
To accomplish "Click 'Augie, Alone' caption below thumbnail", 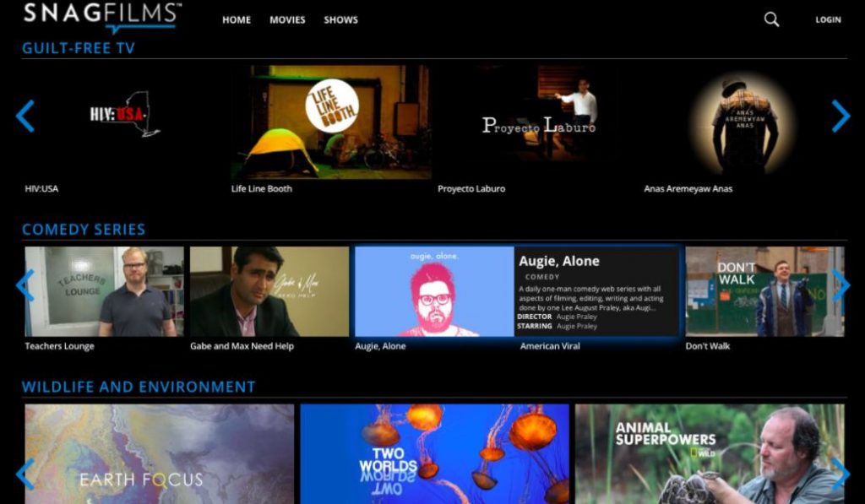I will [380, 346].
